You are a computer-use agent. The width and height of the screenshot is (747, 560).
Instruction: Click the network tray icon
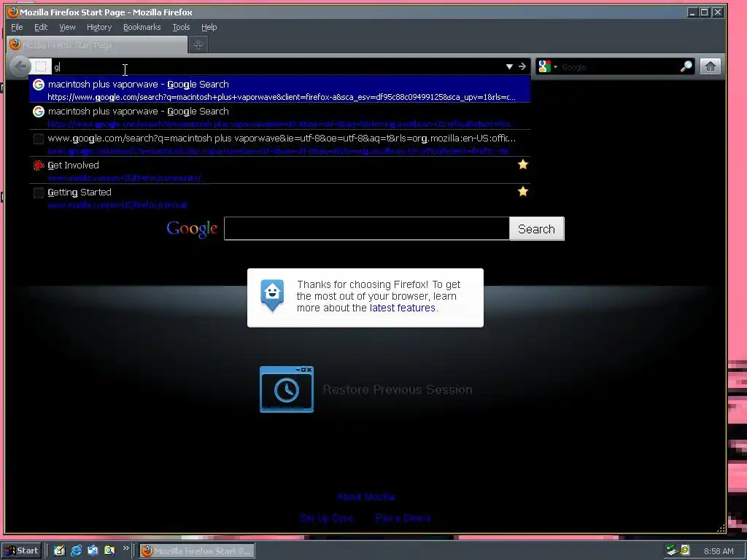(x=672, y=551)
